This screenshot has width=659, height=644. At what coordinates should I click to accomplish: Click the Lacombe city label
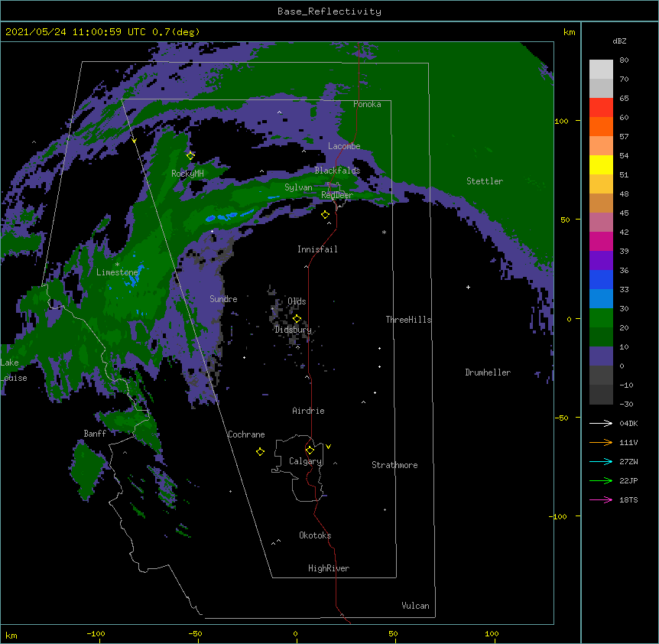pos(344,146)
